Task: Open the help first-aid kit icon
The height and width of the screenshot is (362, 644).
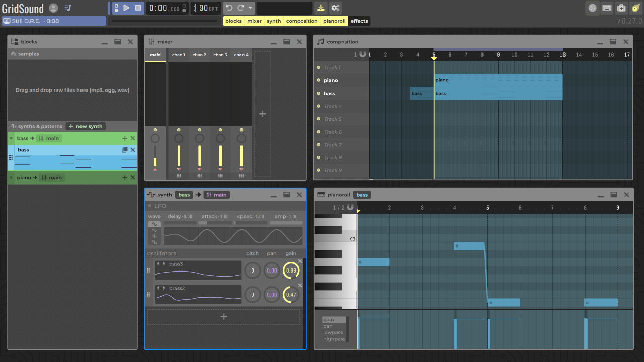Action: click(621, 8)
